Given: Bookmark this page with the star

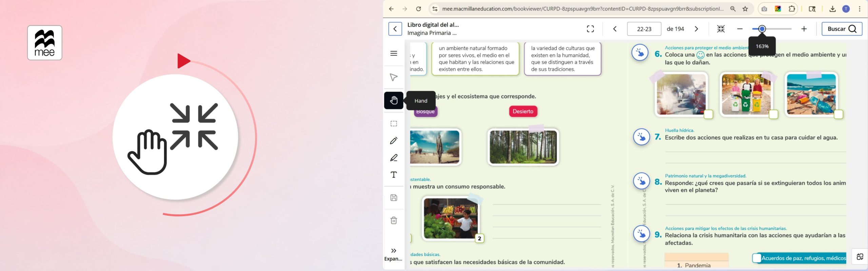Looking at the screenshot, I should (745, 9).
